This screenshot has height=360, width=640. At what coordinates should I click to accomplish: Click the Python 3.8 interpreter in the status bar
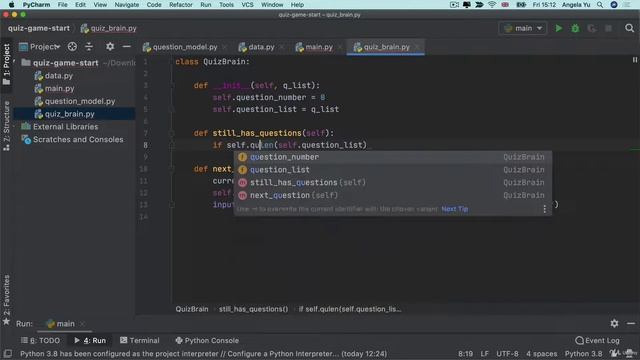pos(583,353)
